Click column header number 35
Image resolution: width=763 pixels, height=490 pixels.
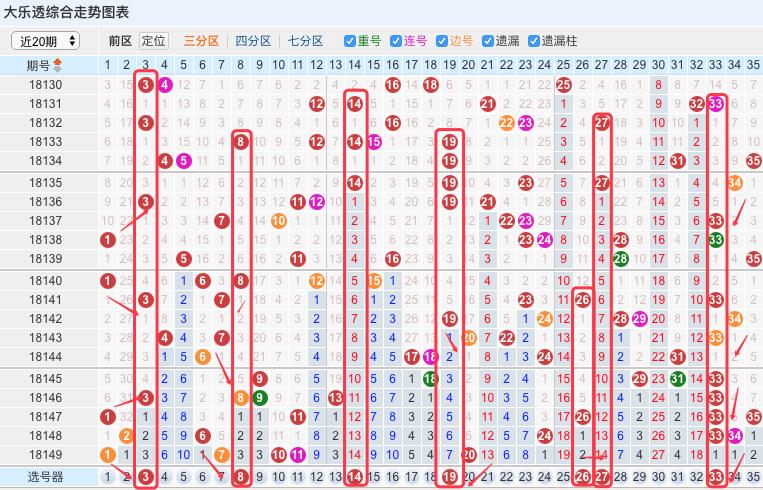(753, 65)
